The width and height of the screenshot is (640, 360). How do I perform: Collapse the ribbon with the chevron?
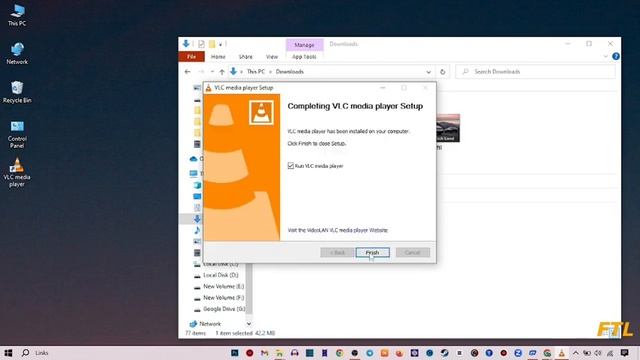tap(605, 56)
